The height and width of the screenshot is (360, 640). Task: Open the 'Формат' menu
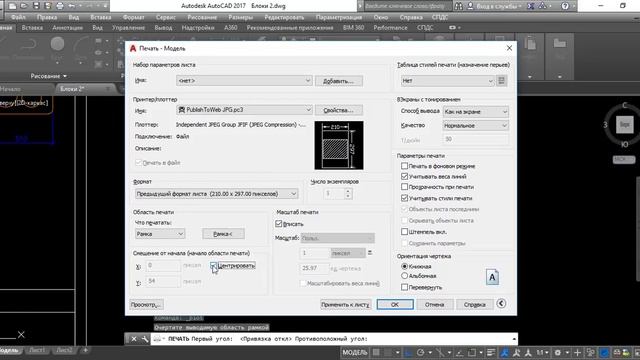tap(133, 17)
